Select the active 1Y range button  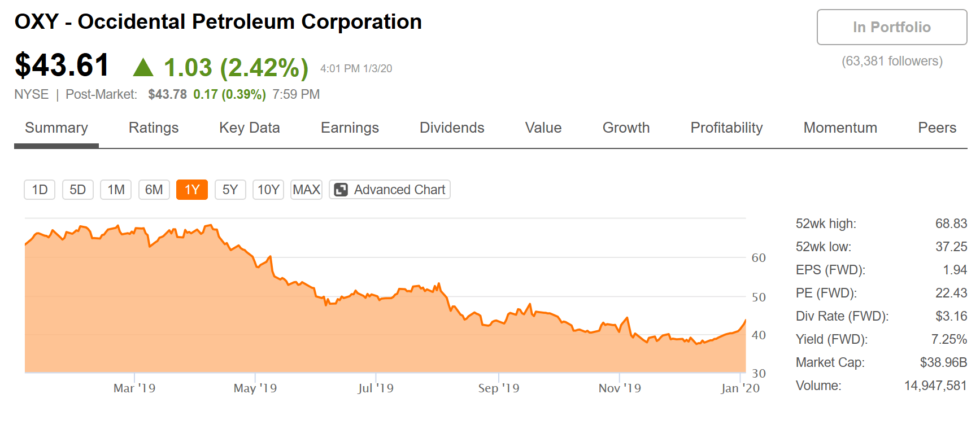(192, 190)
